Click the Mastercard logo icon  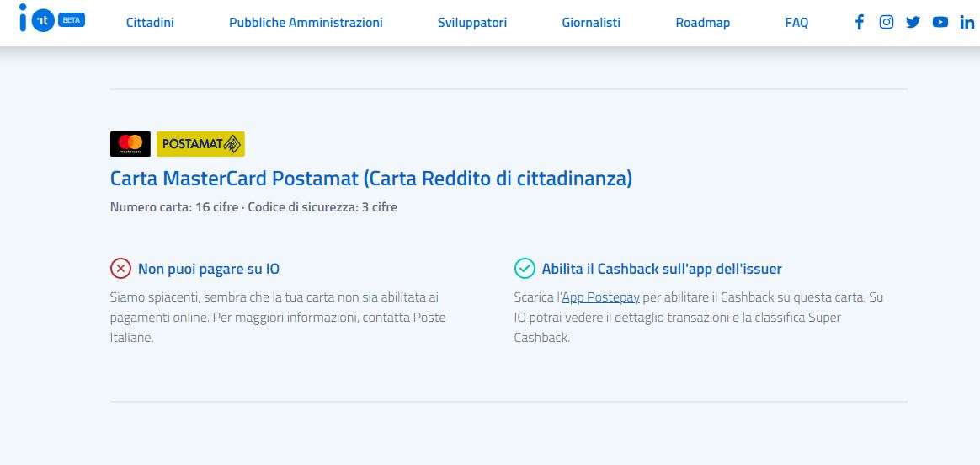130,144
